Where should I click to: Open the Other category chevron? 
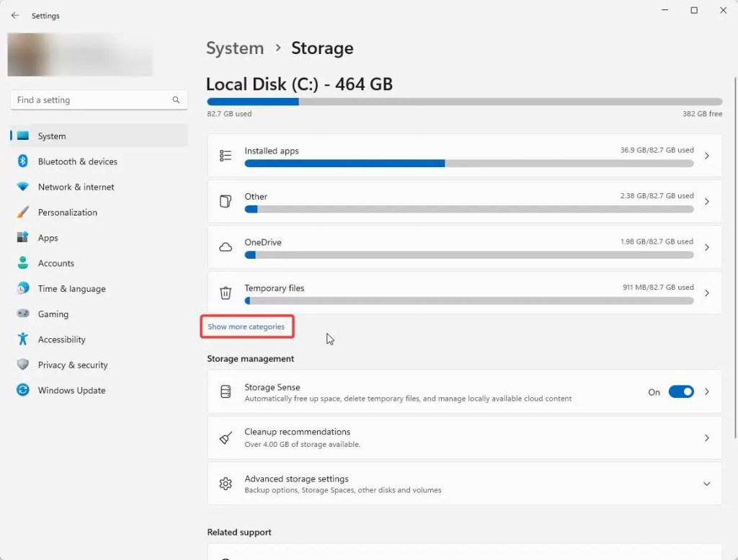(x=706, y=201)
